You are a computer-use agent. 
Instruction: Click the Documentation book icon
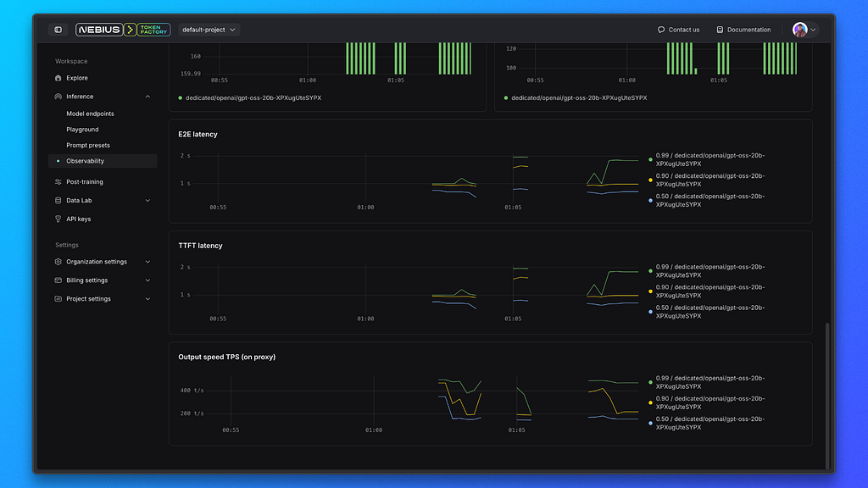coord(720,30)
